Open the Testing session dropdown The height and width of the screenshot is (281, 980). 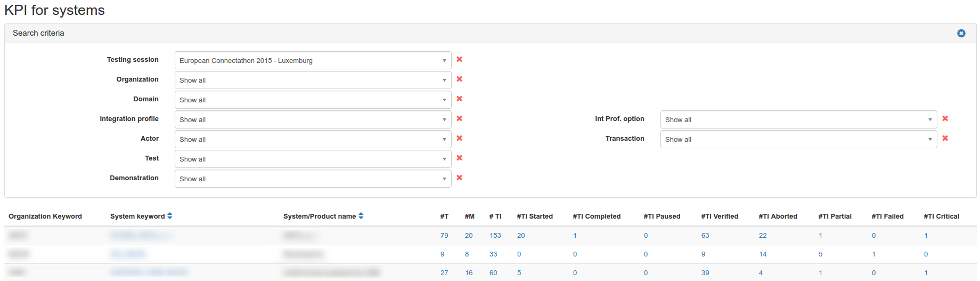point(313,60)
